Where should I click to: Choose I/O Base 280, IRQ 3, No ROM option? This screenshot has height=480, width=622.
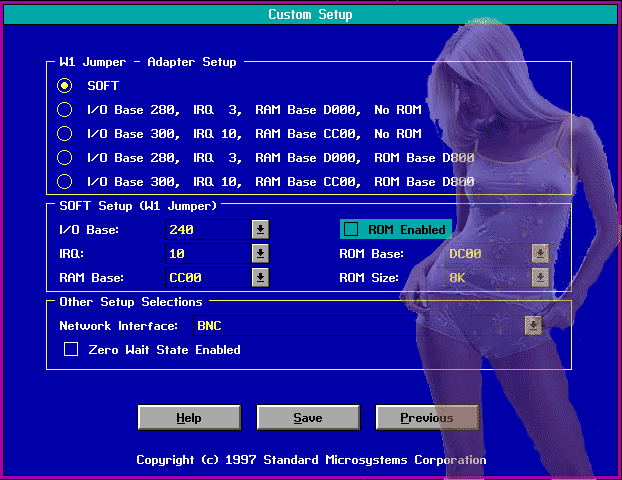point(65,110)
